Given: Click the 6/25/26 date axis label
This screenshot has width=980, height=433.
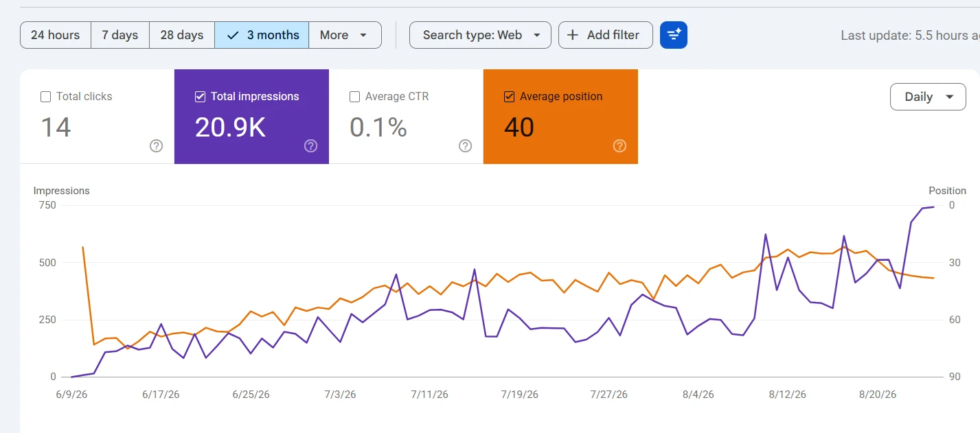Looking at the screenshot, I should tap(251, 395).
